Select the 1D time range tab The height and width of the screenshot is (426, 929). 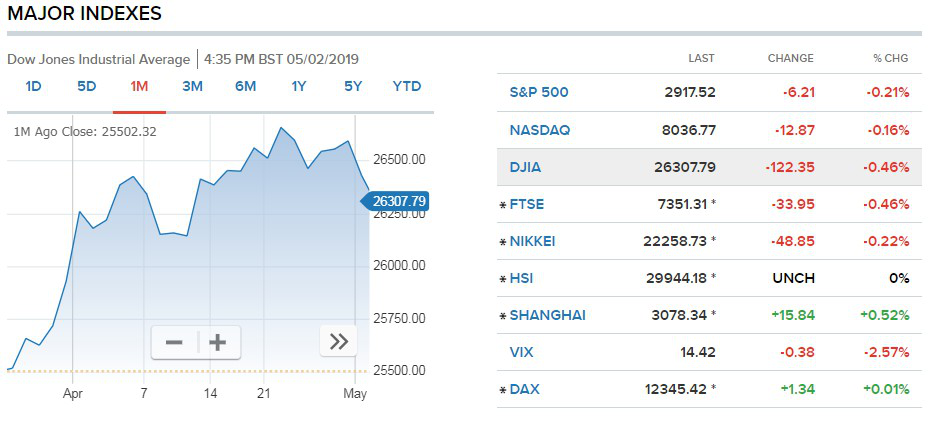coord(33,86)
